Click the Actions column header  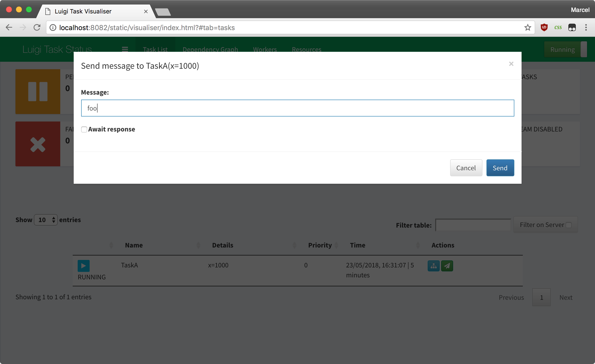[x=443, y=245]
